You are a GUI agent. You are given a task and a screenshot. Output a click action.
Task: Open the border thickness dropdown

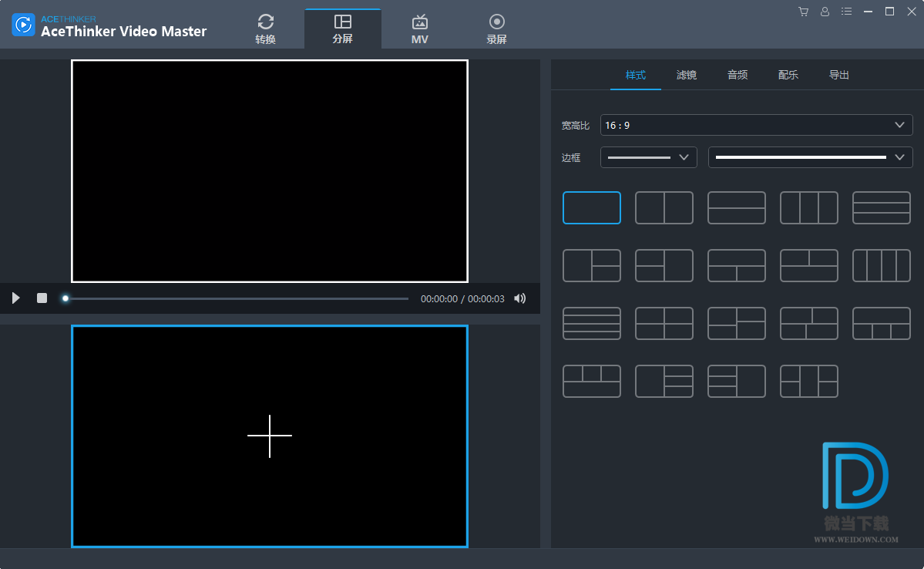649,157
